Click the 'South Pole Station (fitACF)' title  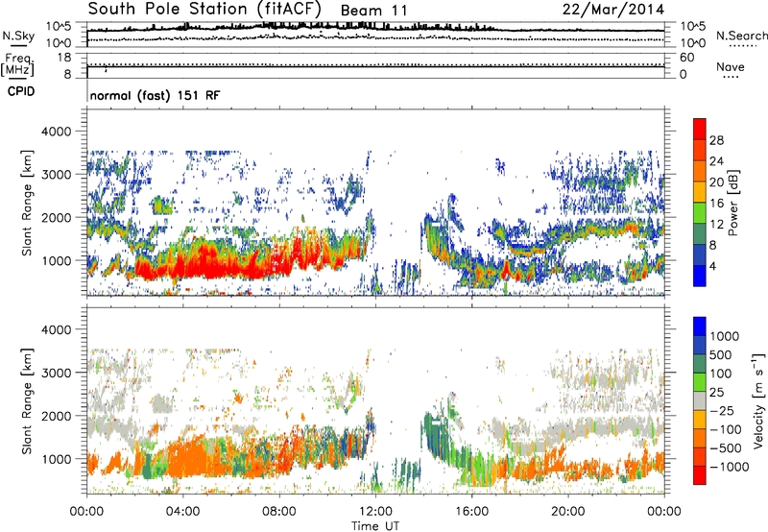pyautogui.click(x=204, y=9)
